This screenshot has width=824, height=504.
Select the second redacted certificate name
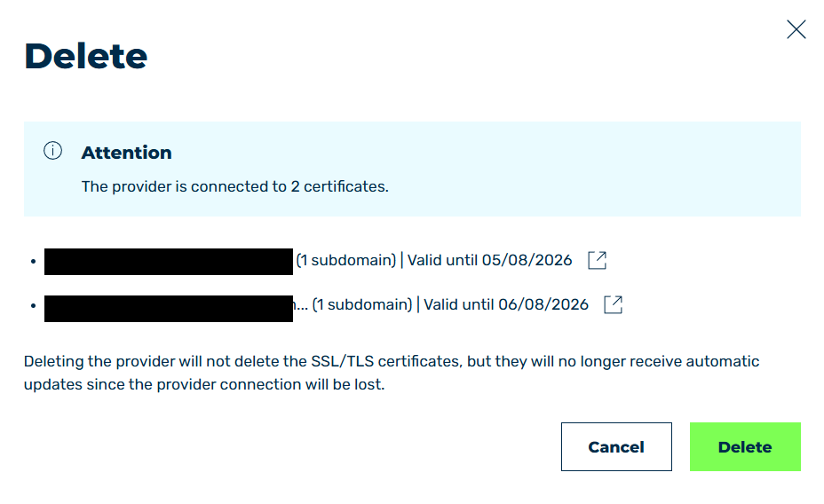coord(168,309)
